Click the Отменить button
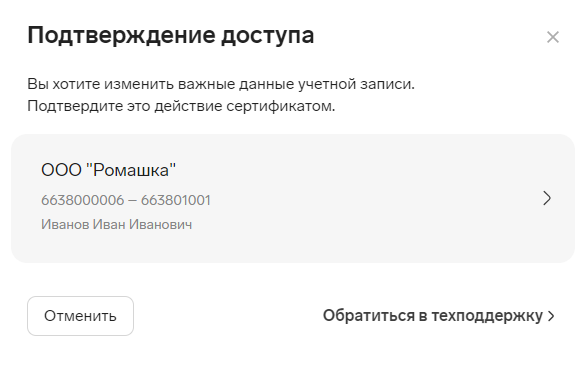588x369 pixels. pos(80,316)
